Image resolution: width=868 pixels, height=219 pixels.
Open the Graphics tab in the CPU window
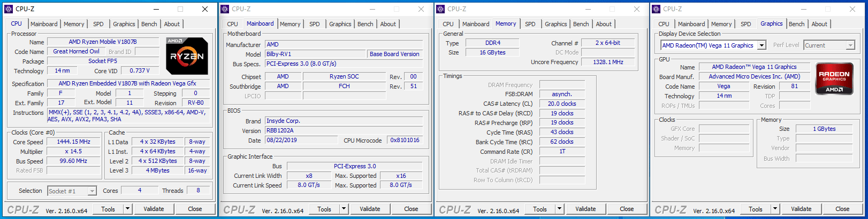pos(124,24)
